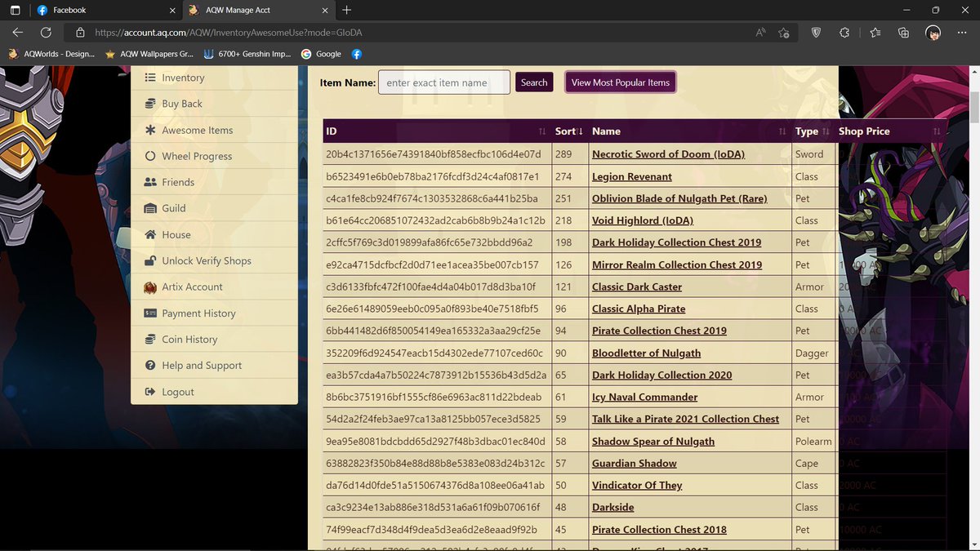Click the Search button
Screen dimensions: 980x551
534,82
